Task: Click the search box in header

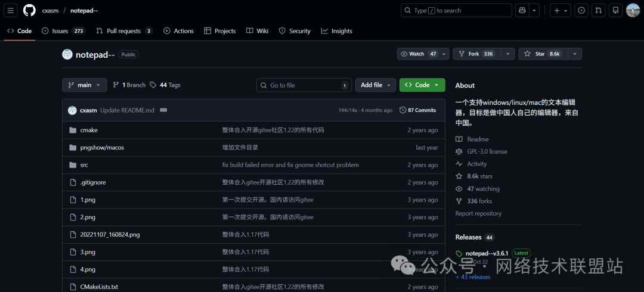Action: click(x=456, y=11)
